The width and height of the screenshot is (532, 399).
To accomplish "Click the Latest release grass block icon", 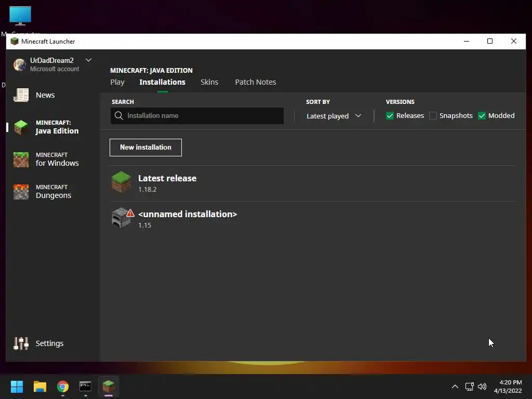I will [121, 182].
